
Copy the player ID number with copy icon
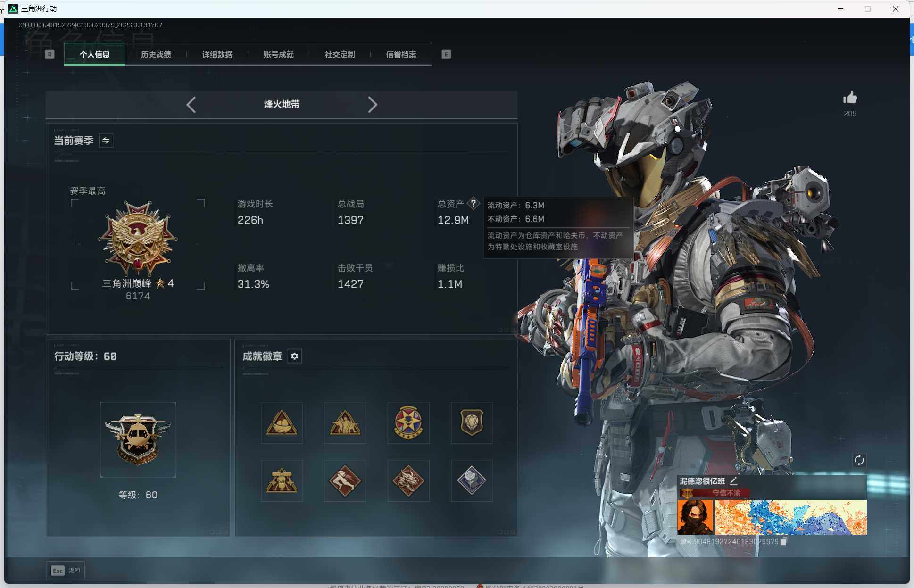pos(784,541)
